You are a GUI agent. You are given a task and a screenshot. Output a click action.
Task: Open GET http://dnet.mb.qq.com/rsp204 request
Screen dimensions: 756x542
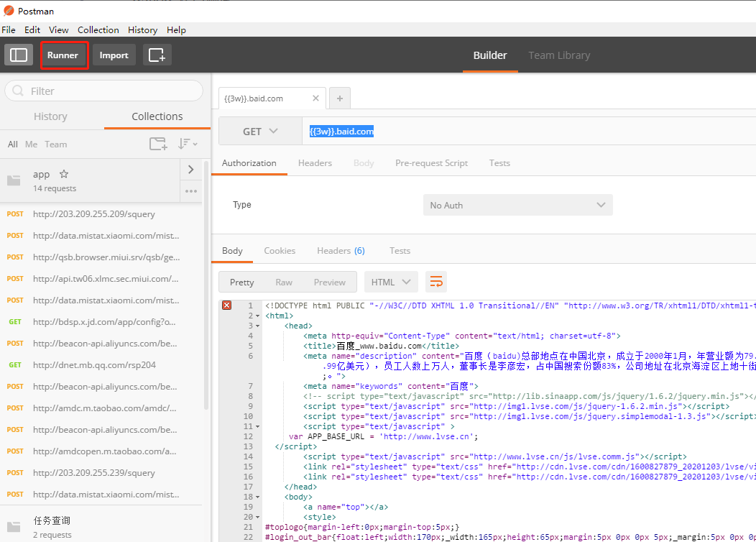pyautogui.click(x=101, y=365)
